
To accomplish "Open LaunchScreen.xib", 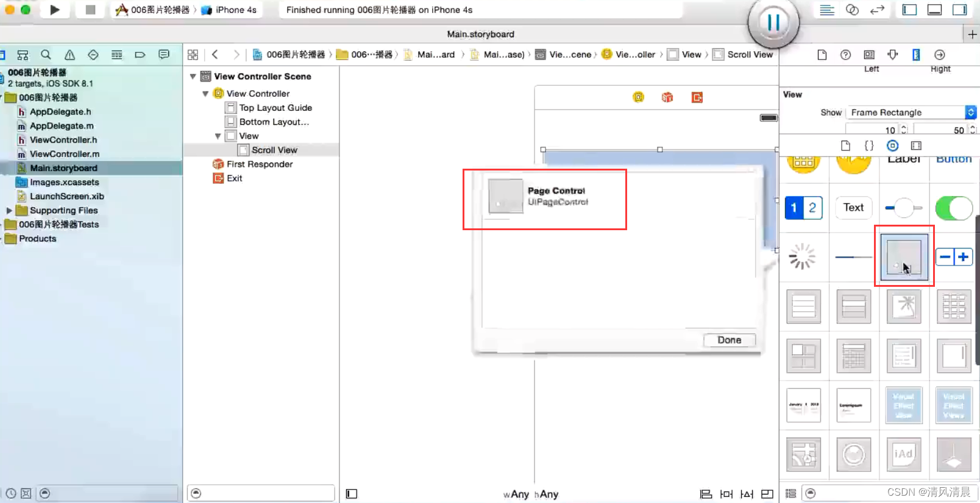I will tap(66, 196).
